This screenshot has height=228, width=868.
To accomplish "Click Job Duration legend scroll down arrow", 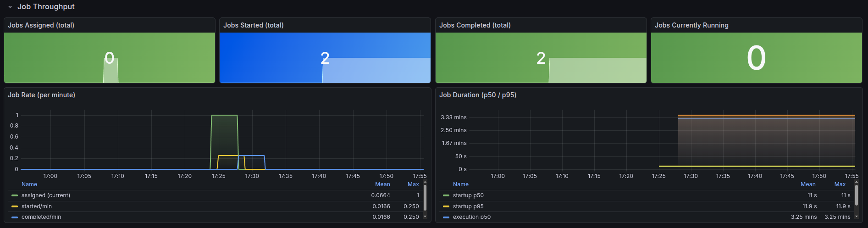I will 857,216.
